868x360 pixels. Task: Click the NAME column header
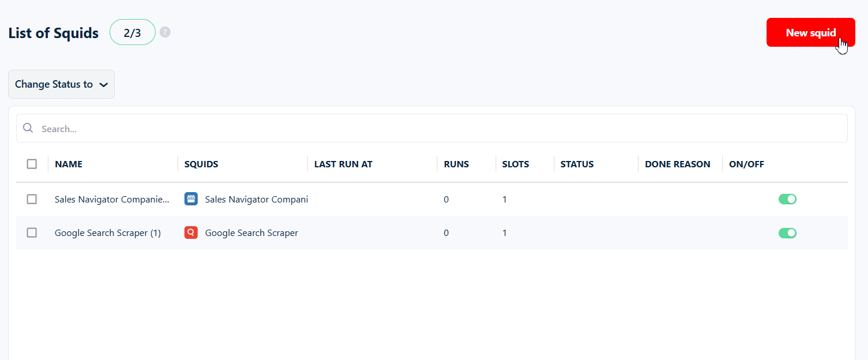(x=68, y=164)
